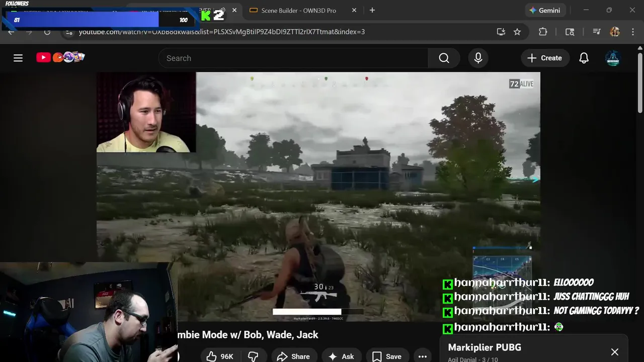Install app icon in address bar

[501, 32]
